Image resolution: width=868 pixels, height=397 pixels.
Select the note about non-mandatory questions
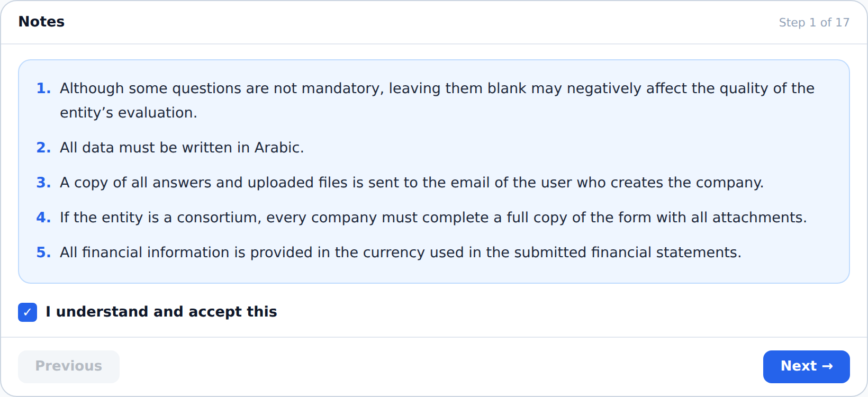(437, 101)
